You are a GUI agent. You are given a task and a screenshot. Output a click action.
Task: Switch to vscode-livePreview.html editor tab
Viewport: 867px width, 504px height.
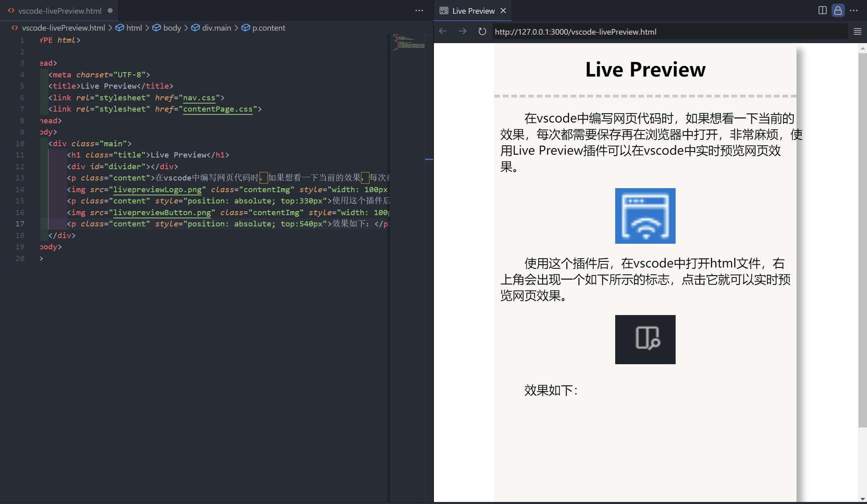59,11
